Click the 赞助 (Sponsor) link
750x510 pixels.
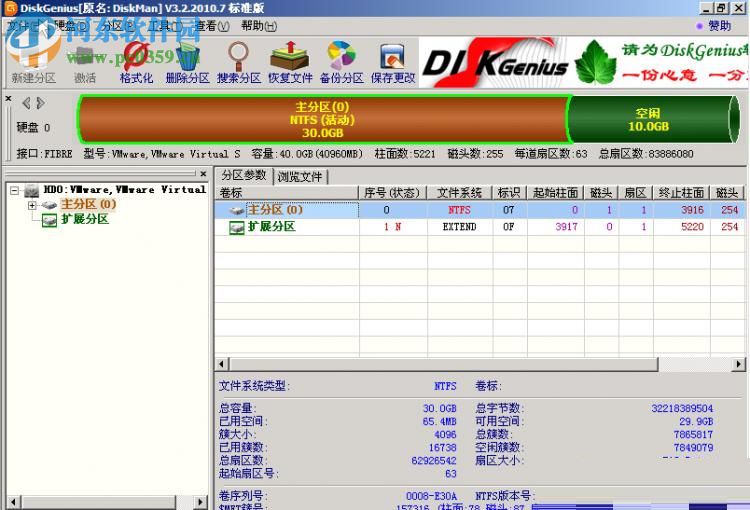719,26
